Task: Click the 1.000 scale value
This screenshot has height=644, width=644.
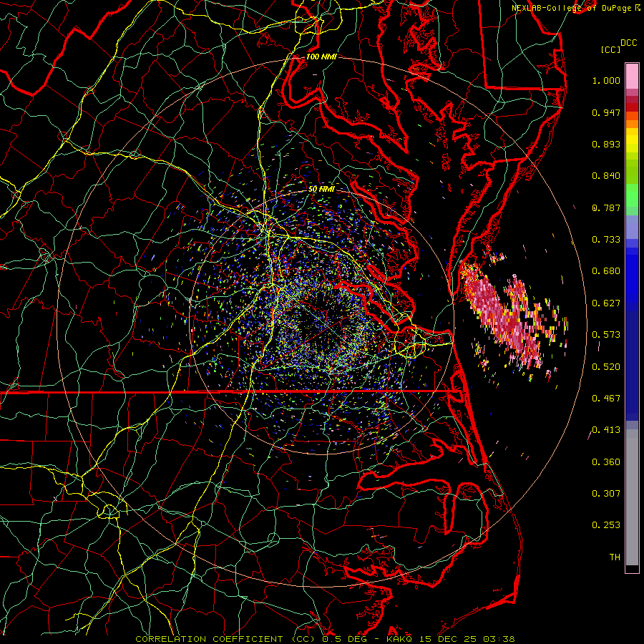Action: coord(606,80)
